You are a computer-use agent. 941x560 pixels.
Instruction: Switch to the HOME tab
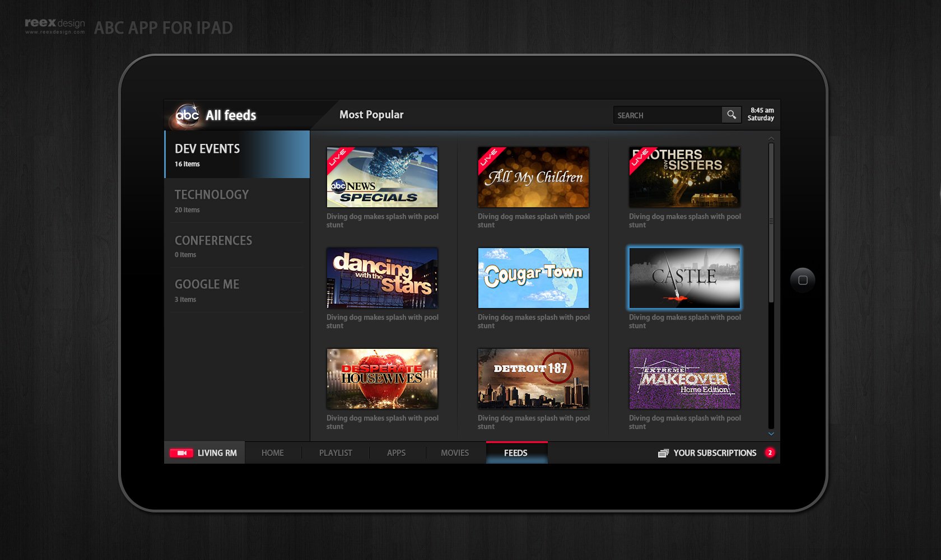click(273, 453)
